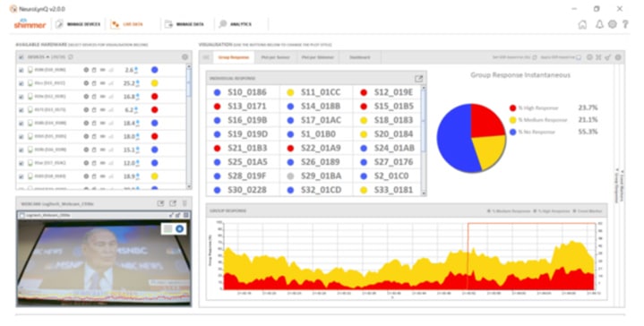
Task: Uncheck the device checkbox in the 2.6 row
Action: click(21, 70)
